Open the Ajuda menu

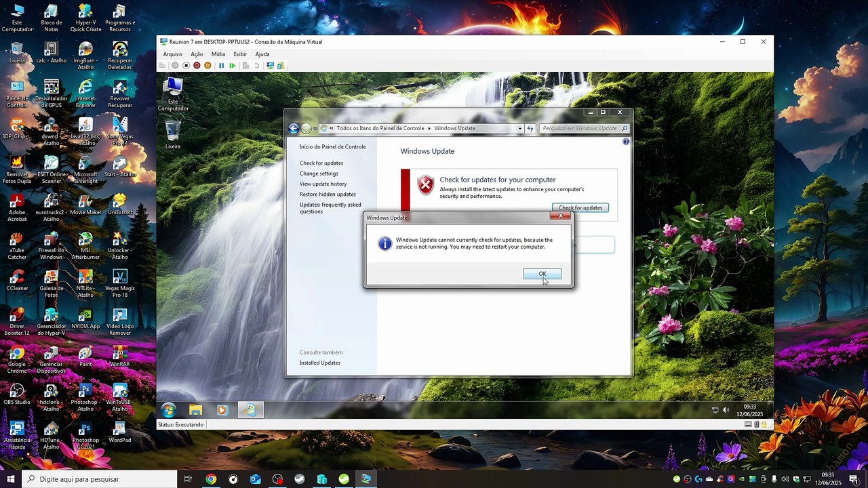[x=262, y=54]
